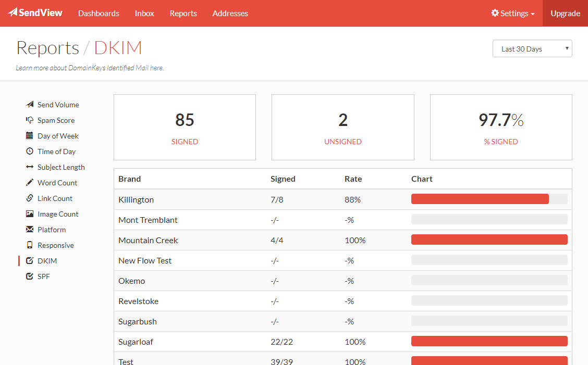The image size is (588, 365).
Task: Click the 97.7% Signed summary card
Action: [x=501, y=127]
